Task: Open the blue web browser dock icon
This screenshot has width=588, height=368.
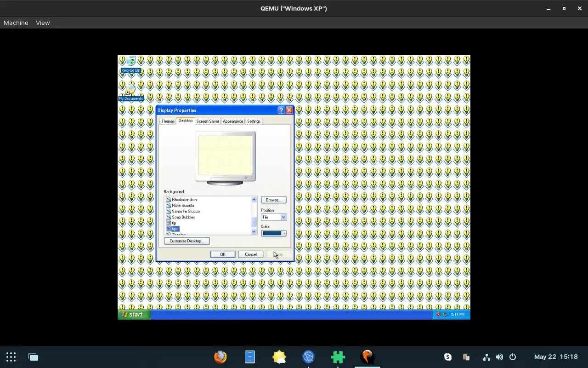Action: click(x=308, y=356)
